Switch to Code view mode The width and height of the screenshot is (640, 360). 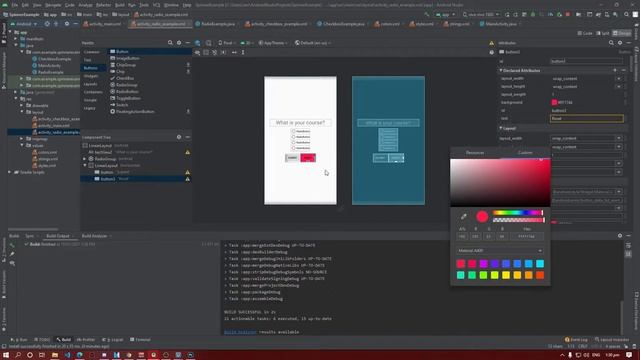(x=585, y=33)
